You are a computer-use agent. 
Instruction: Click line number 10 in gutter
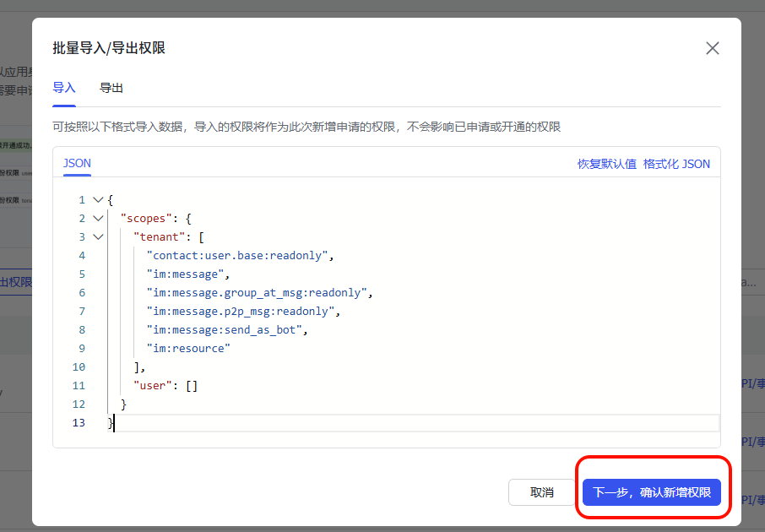79,366
